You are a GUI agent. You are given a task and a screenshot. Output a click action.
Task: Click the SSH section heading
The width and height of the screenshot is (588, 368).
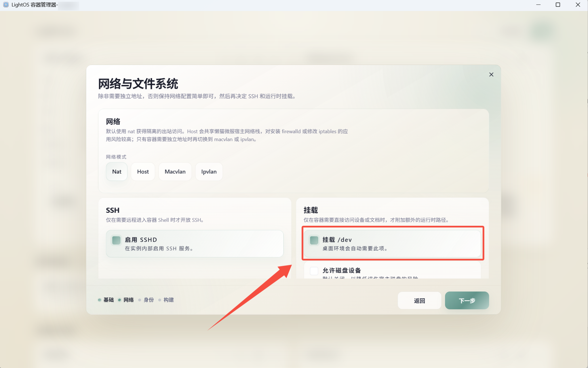pyautogui.click(x=113, y=210)
